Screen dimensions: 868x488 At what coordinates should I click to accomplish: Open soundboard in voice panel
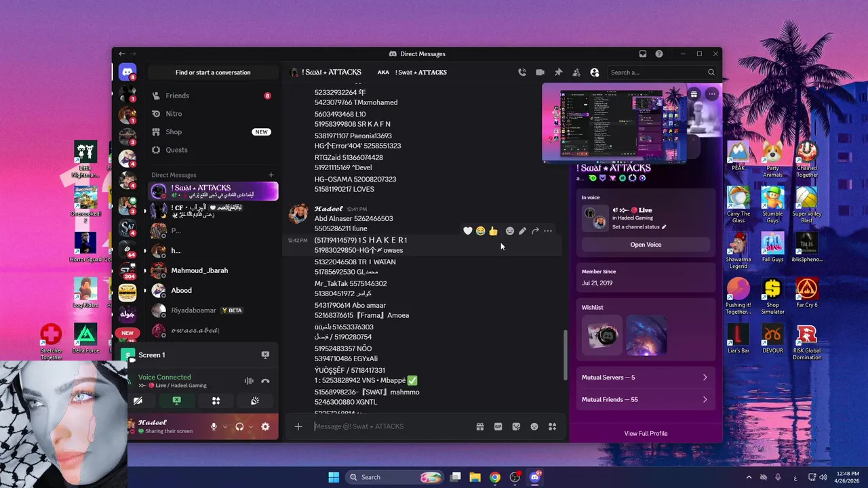click(x=255, y=401)
